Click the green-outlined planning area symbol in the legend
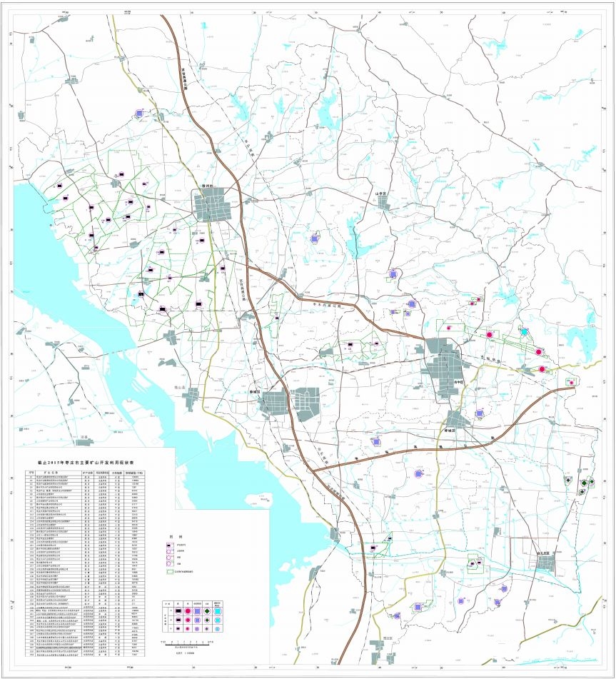The width and height of the screenshot is (616, 679). (x=170, y=571)
